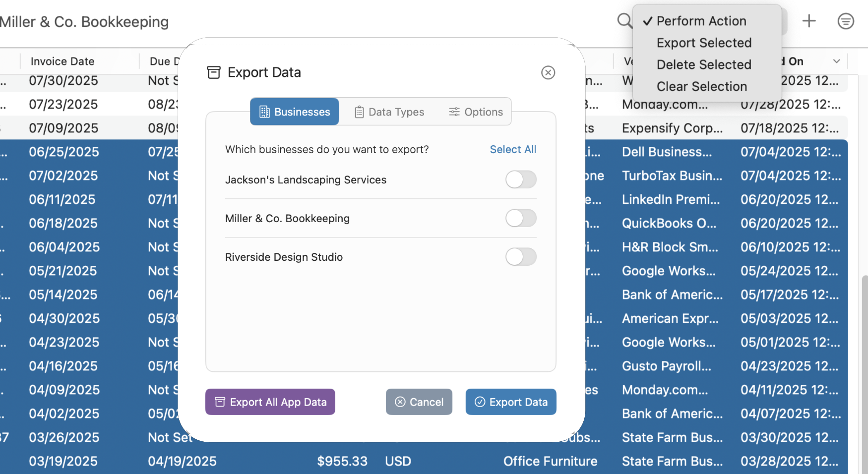The image size is (868, 474).
Task: Select Delete Selected from the menu
Action: point(703,64)
